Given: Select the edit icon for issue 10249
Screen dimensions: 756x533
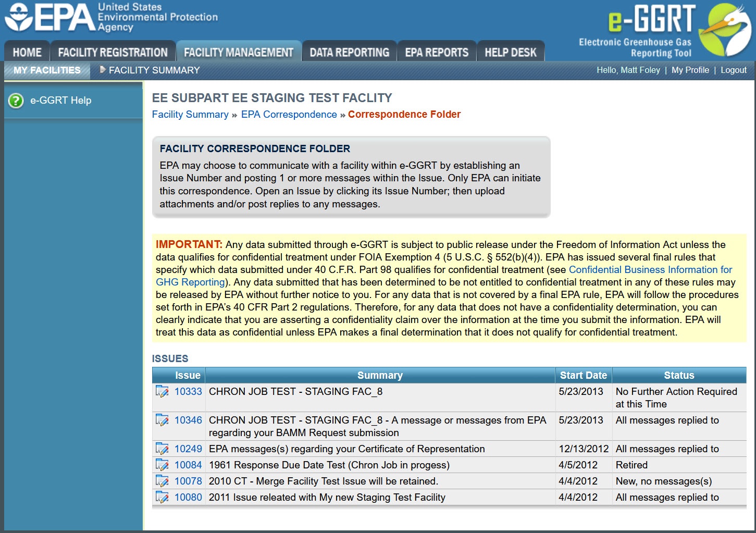Looking at the screenshot, I should [162, 449].
